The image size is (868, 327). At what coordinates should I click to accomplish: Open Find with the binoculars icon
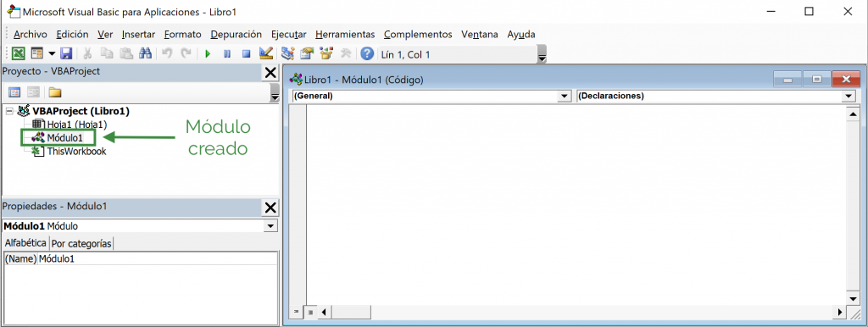145,53
